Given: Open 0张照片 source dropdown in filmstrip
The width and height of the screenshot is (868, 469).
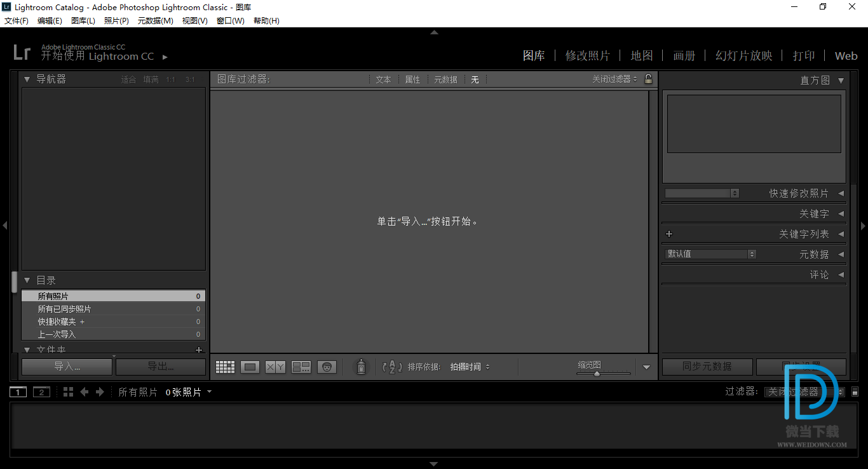Looking at the screenshot, I should click(189, 392).
